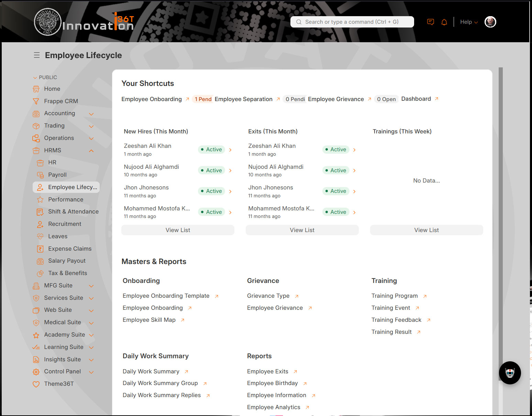Click the search command input field

click(352, 22)
